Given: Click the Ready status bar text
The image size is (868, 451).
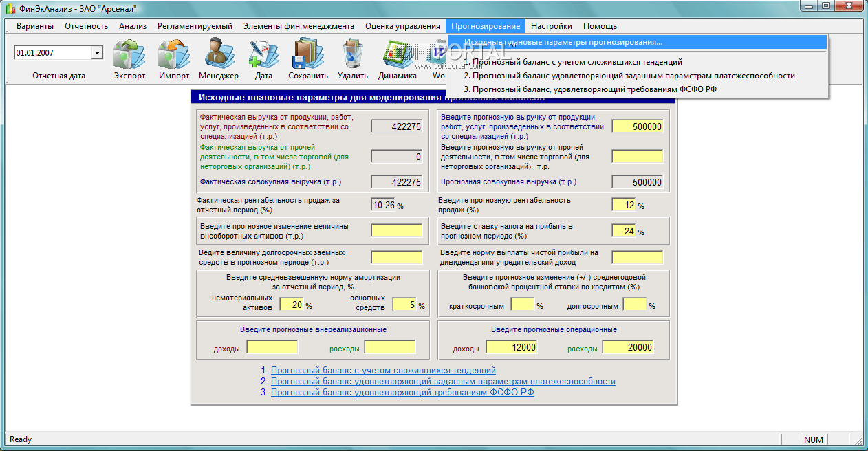Looking at the screenshot, I should (x=21, y=439).
